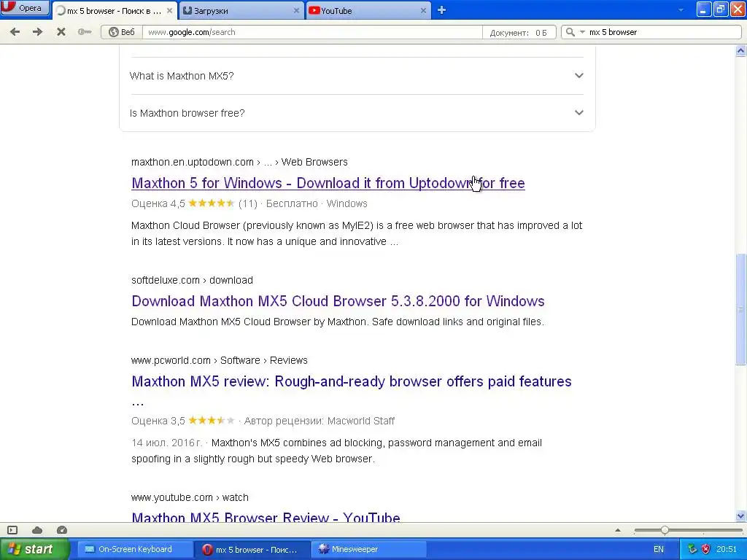Image resolution: width=747 pixels, height=560 pixels.
Task: Toggle Opera Turbo speedometer icon
Action: click(x=62, y=530)
